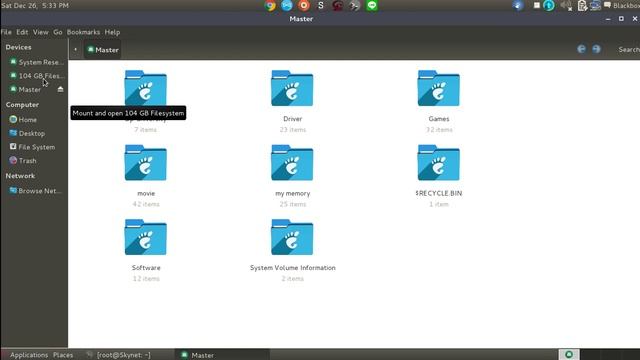Click the '25 items' label under my memory
Image resolution: width=640 pixels, height=360 pixels.
tap(293, 204)
